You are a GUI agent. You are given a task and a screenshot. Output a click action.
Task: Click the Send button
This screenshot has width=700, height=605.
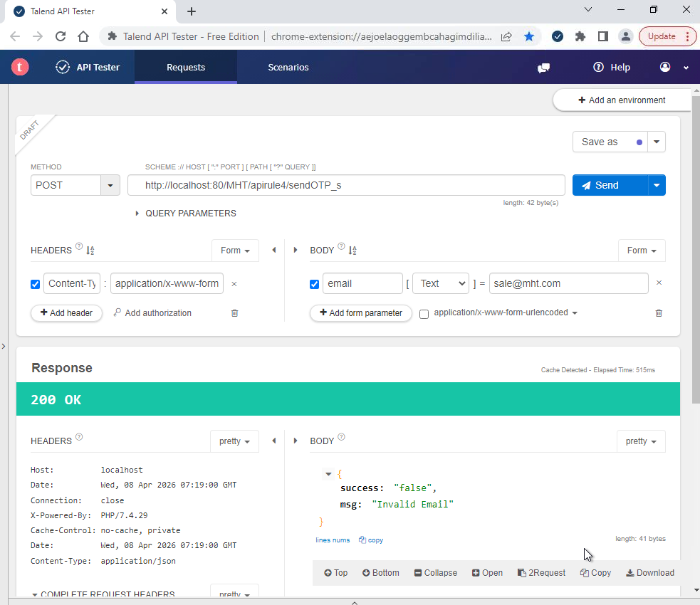610,185
